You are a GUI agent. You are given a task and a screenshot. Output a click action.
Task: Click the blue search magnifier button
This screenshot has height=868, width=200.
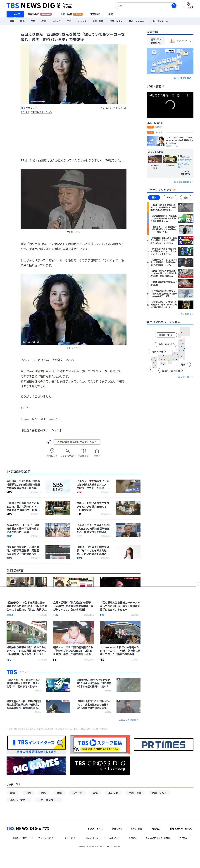(x=174, y=5)
